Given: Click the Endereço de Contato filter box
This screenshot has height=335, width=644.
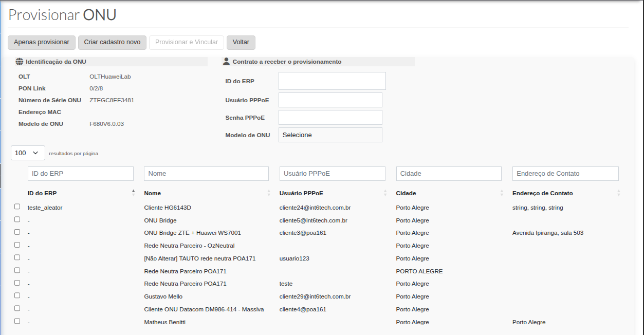Looking at the screenshot, I should tap(565, 174).
